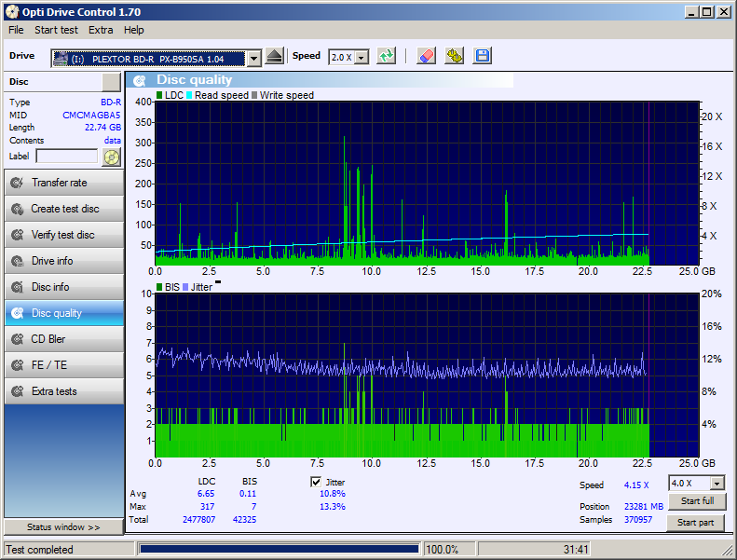Click the BD-R type value
Image resolution: width=737 pixels, height=560 pixels.
(111, 102)
